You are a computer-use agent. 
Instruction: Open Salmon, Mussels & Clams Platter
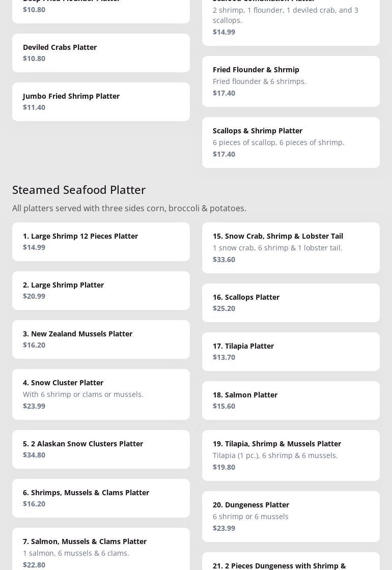(101, 553)
